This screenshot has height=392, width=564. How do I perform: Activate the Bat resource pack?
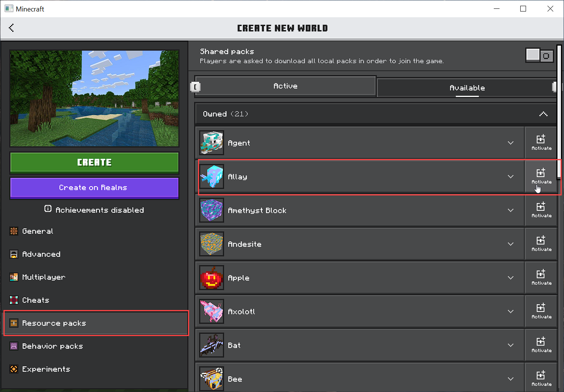point(541,345)
